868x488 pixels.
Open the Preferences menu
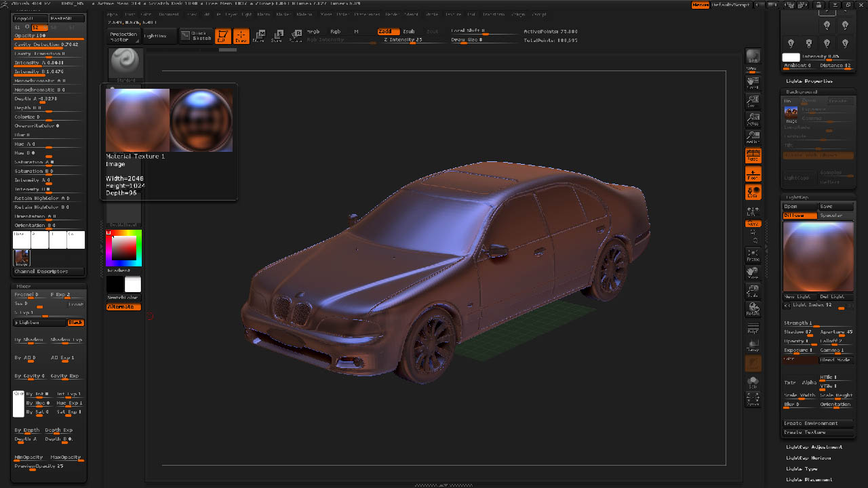(368, 14)
